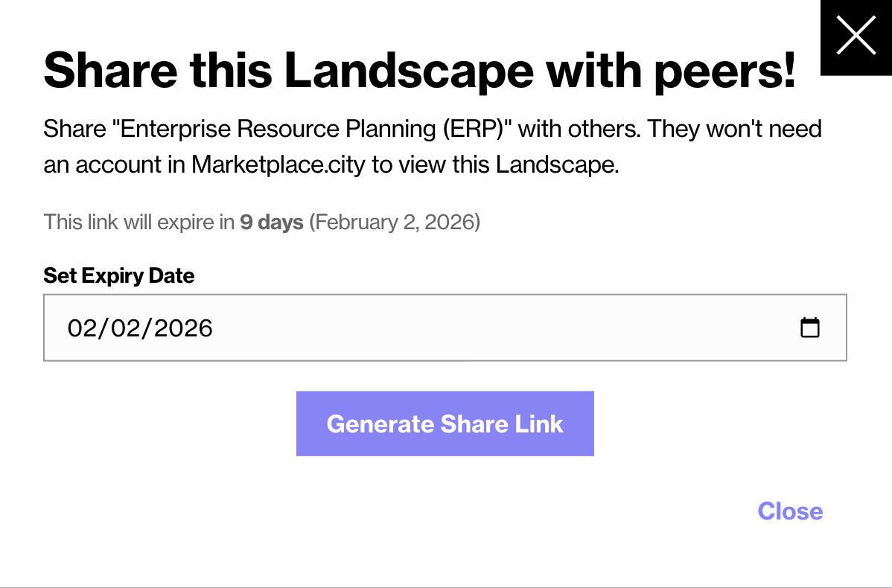892x588 pixels.
Task: Click the word "Landscape" in the heading
Action: point(409,71)
